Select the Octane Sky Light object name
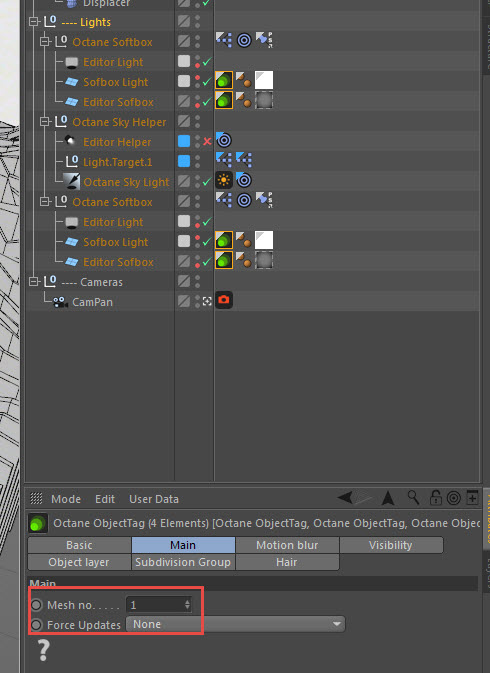The image size is (490, 673). pyautogui.click(x=127, y=182)
